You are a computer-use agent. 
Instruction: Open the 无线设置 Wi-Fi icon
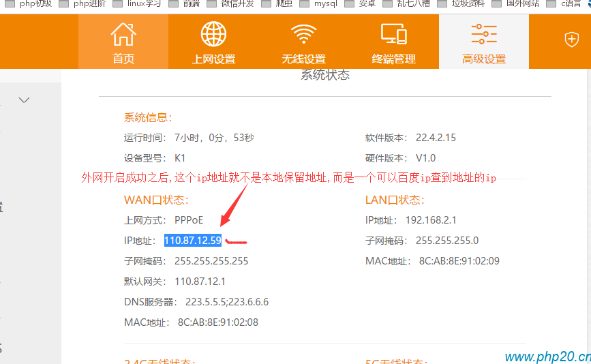[x=303, y=34]
